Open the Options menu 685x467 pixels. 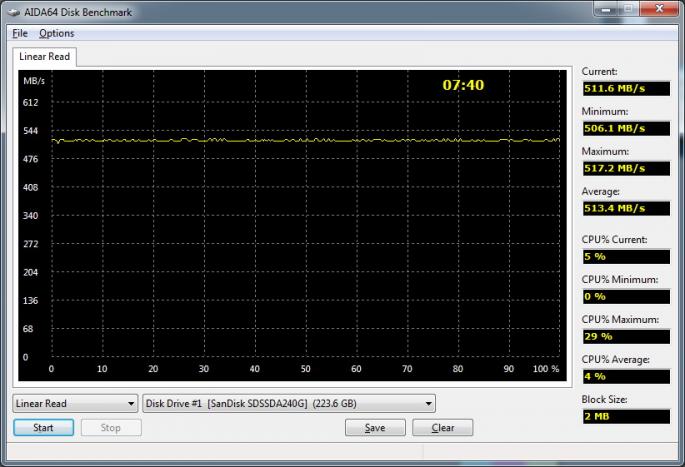coord(56,33)
